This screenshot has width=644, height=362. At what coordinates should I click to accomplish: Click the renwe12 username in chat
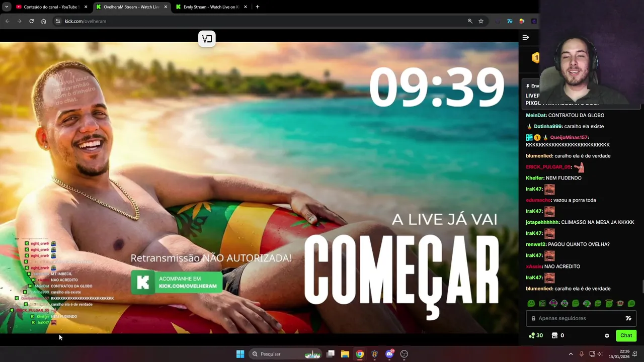(x=536, y=244)
